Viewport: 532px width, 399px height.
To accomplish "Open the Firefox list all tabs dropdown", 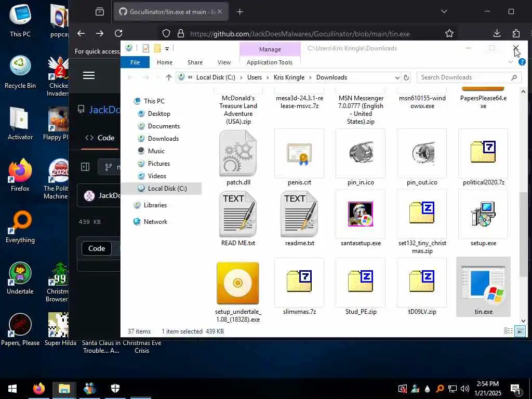I will point(444,11).
